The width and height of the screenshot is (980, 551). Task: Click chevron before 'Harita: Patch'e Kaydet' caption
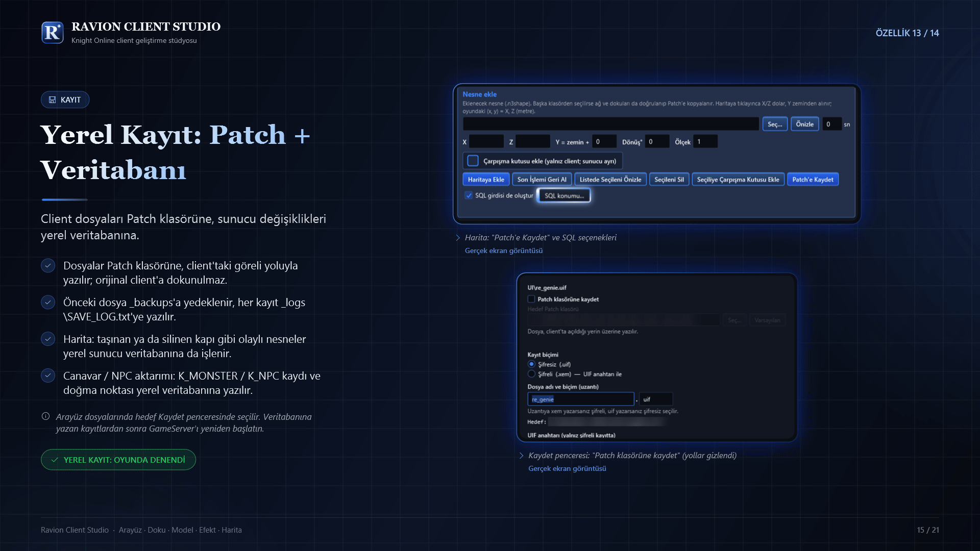pos(458,238)
